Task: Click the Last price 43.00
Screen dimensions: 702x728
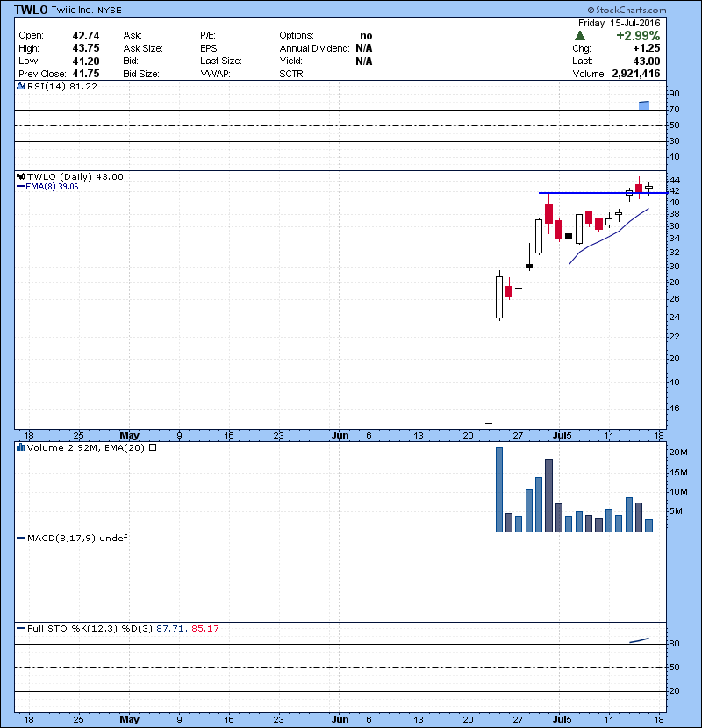Action: (x=647, y=61)
